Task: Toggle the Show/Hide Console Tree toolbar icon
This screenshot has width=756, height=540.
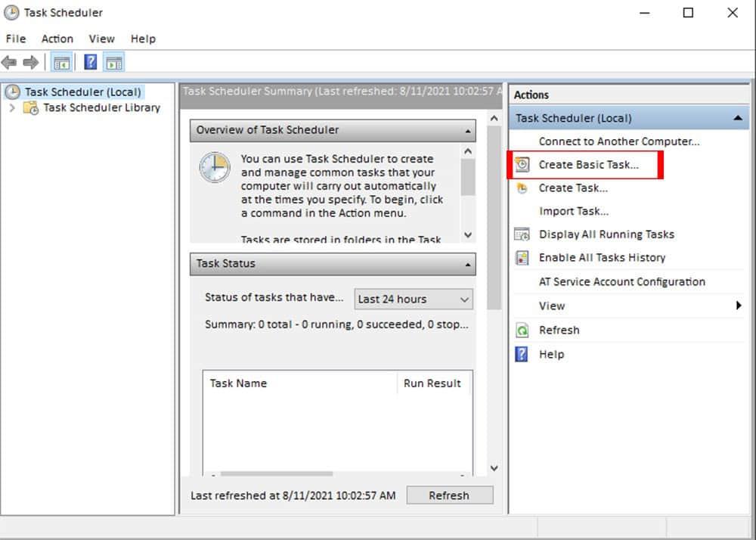Action: (x=62, y=62)
